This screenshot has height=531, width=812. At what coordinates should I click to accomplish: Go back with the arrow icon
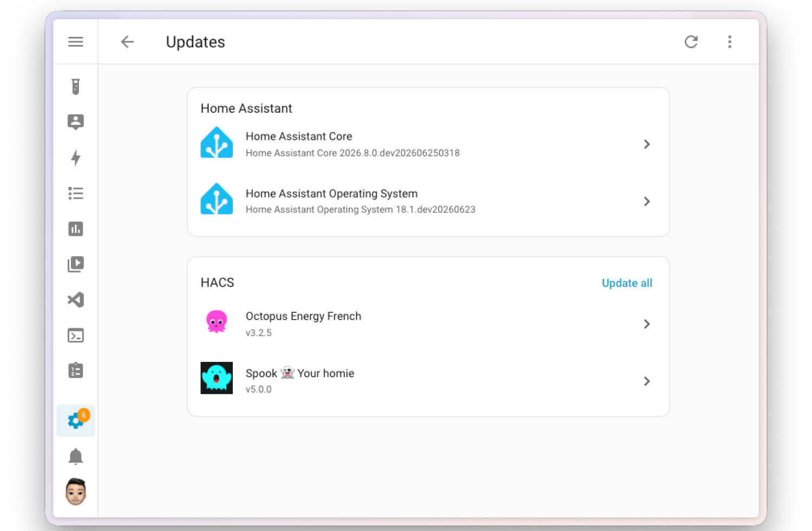pyautogui.click(x=127, y=42)
